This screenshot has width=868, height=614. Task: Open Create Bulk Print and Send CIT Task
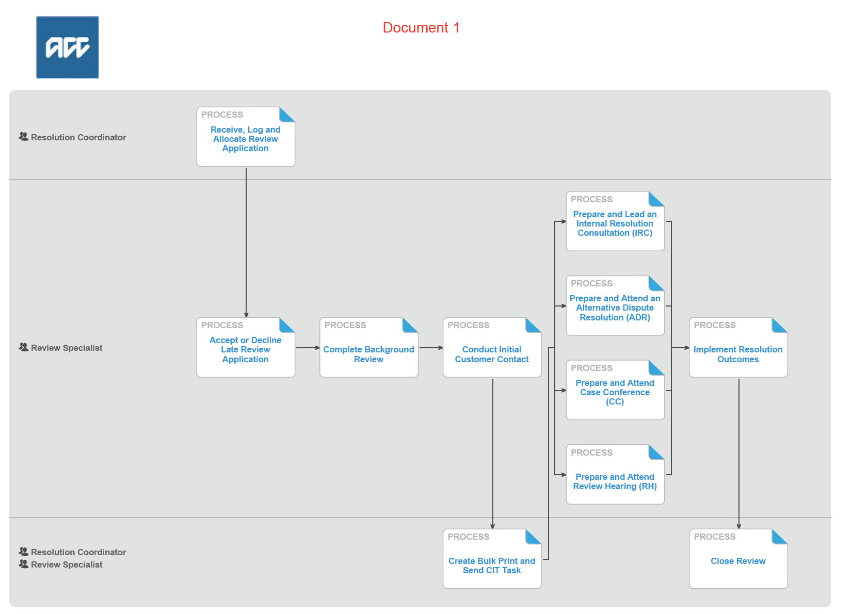coord(492,566)
